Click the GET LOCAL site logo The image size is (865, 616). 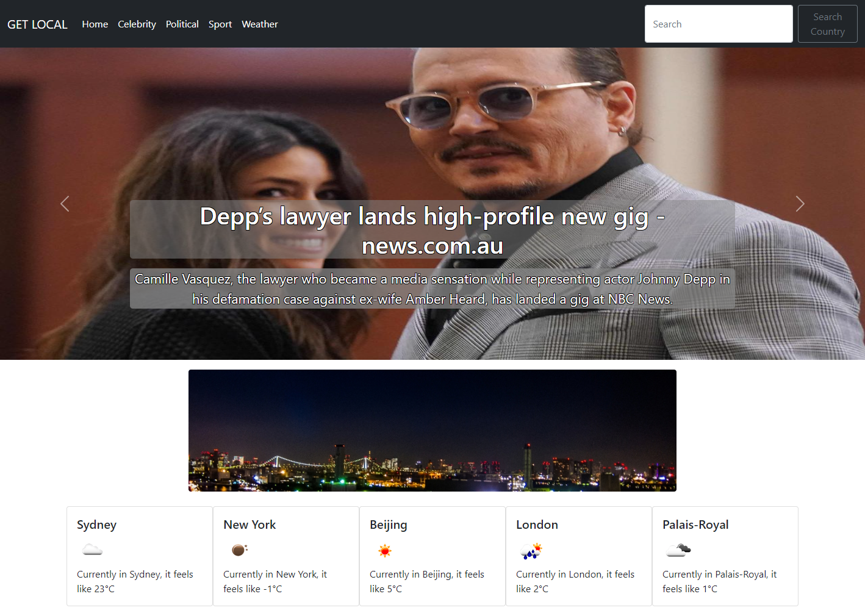coord(37,24)
